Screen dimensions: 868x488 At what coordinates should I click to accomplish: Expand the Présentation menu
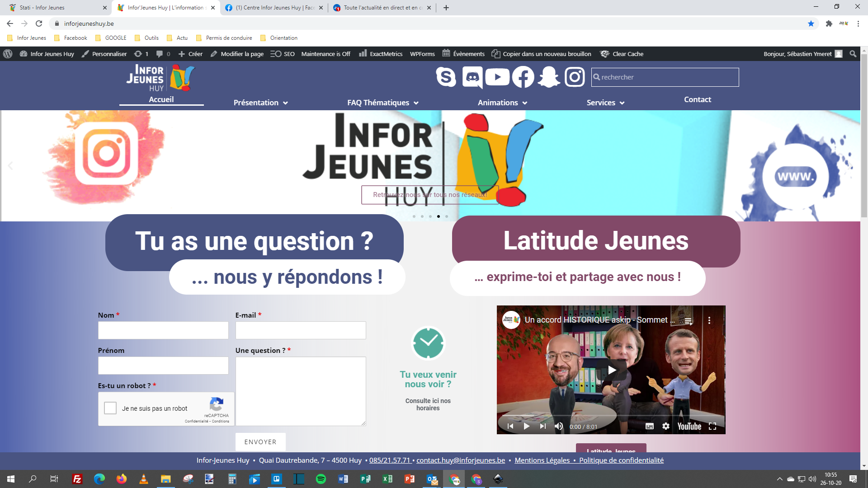pos(261,103)
